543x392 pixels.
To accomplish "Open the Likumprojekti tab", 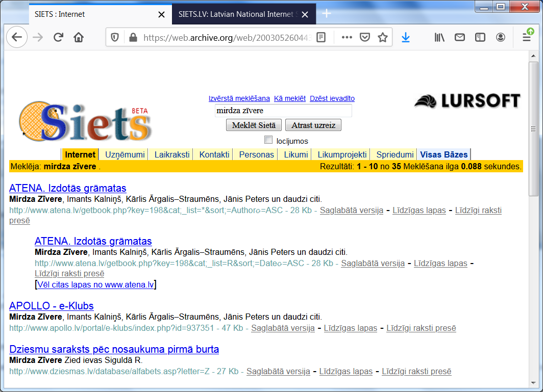I will 342,154.
